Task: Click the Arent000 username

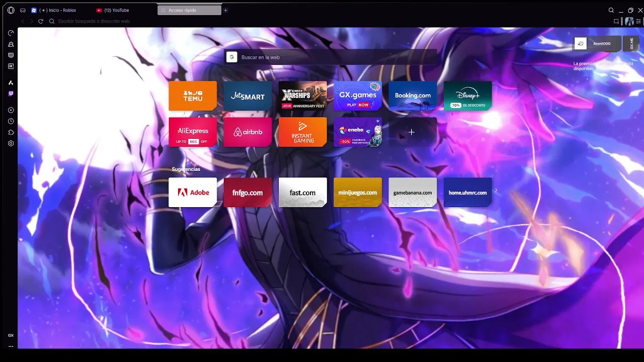Action: pyautogui.click(x=602, y=44)
